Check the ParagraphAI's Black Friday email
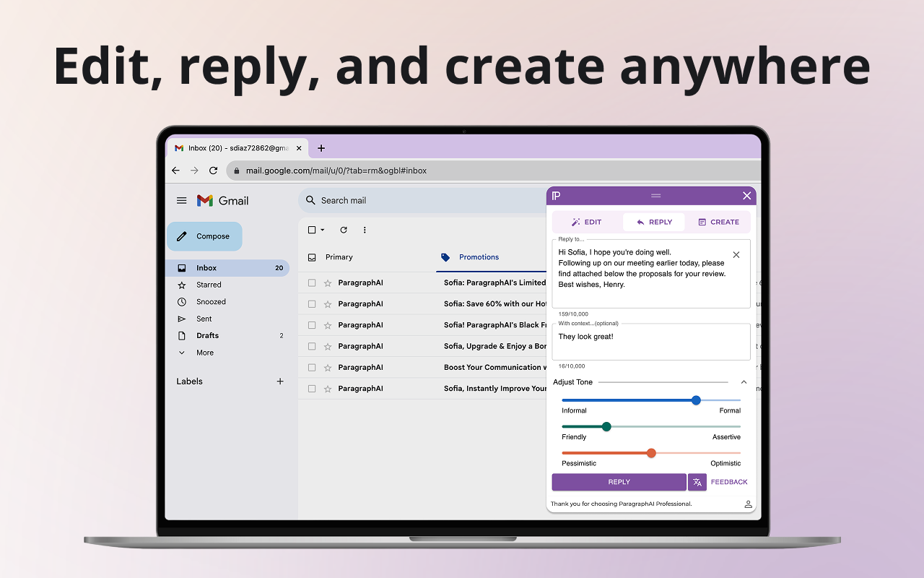Image resolution: width=924 pixels, height=578 pixels. pyautogui.click(x=312, y=325)
